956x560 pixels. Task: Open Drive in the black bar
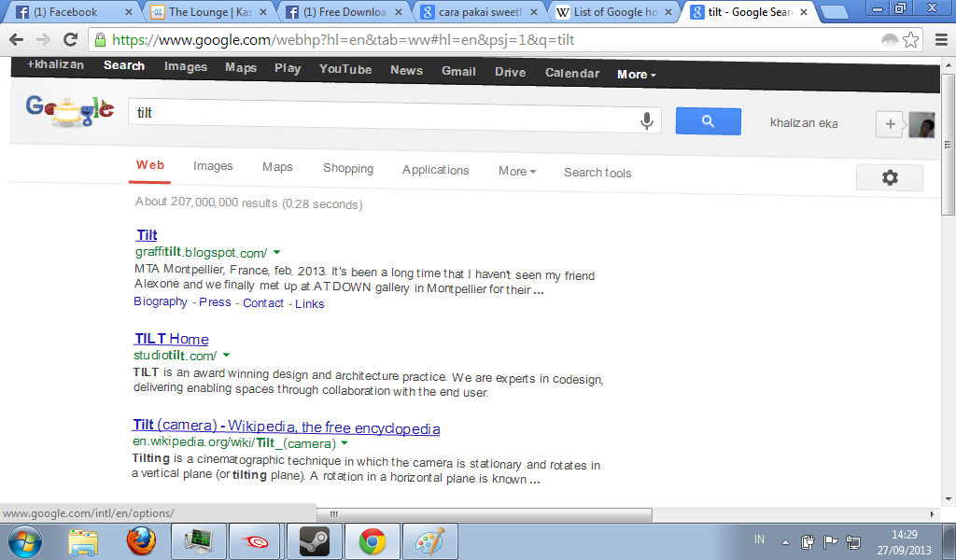point(511,72)
